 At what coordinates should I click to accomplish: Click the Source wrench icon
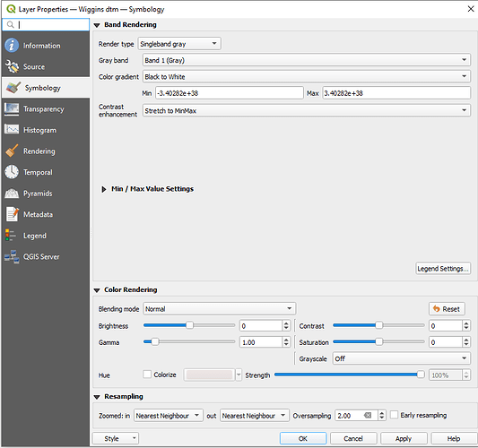pyautogui.click(x=12, y=66)
